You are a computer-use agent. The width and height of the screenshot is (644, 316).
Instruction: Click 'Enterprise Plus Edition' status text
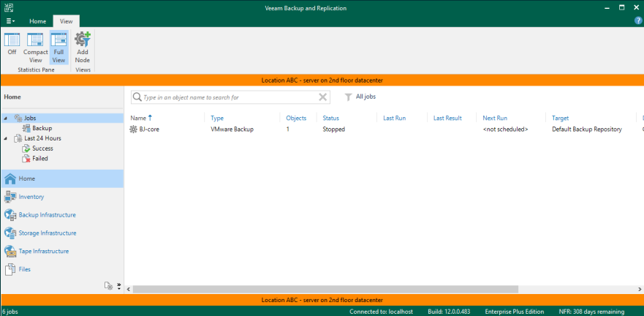click(514, 312)
